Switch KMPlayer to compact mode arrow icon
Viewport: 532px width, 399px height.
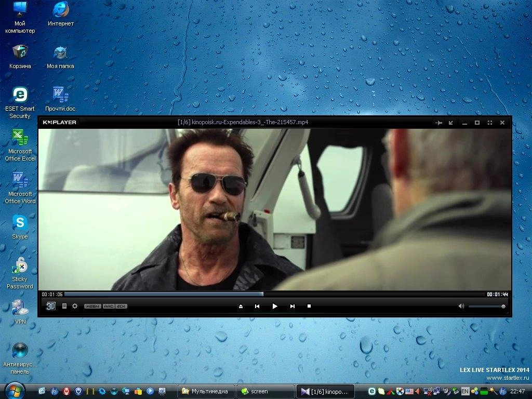click(451, 123)
